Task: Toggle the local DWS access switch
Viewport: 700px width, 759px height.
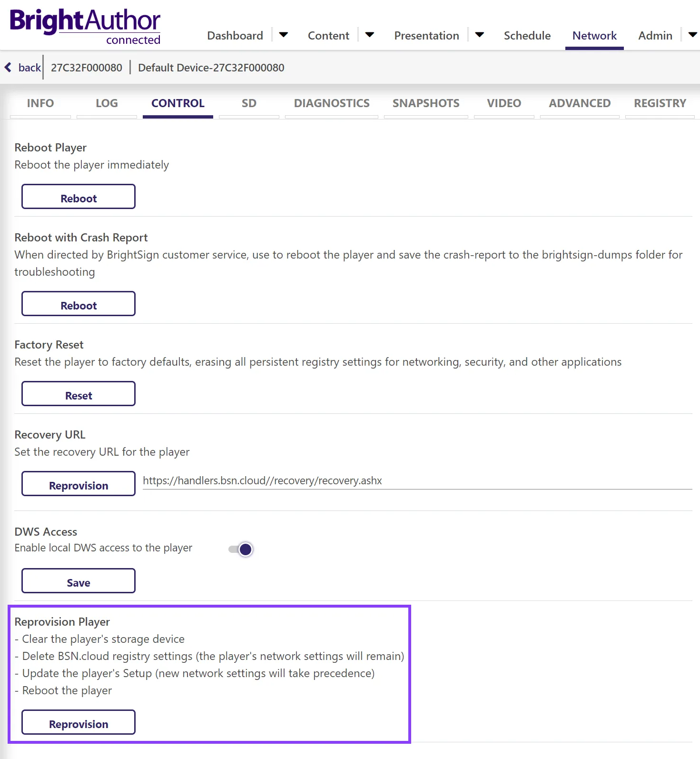Action: coord(241,549)
